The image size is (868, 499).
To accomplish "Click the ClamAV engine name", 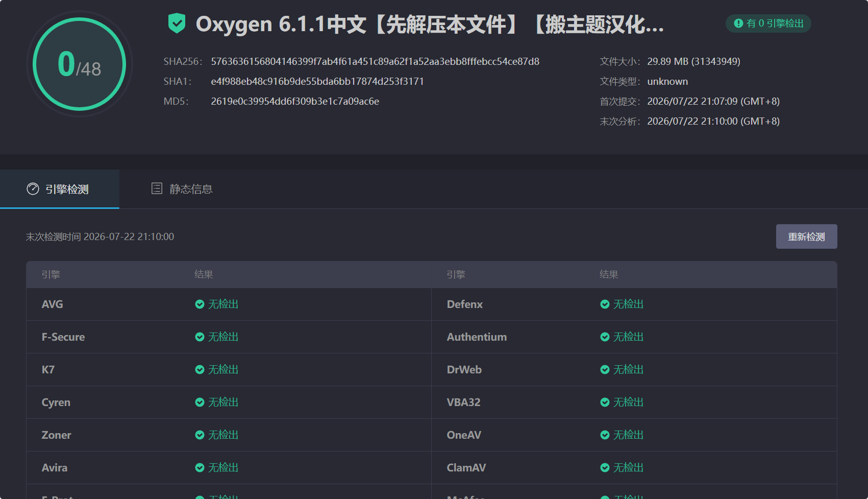I will [466, 468].
